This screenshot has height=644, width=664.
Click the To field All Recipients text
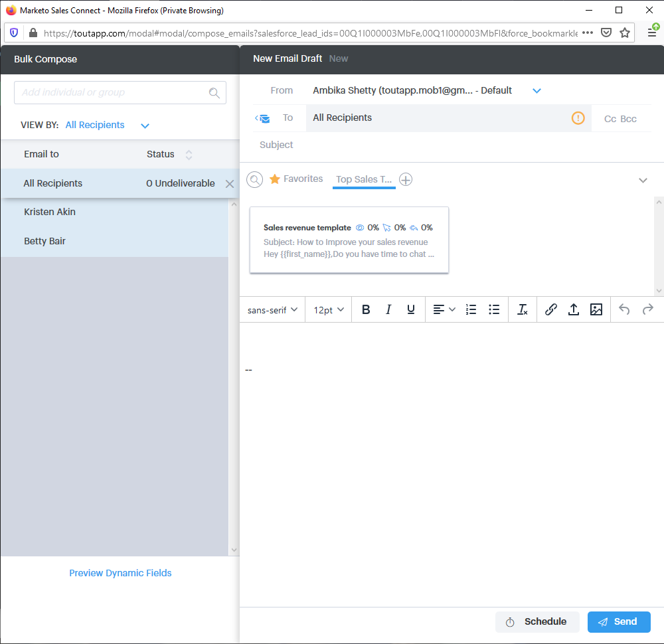(x=342, y=118)
